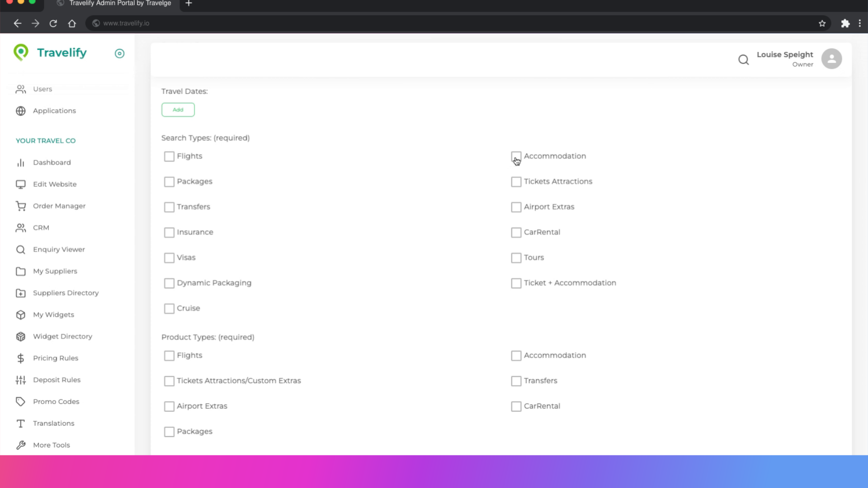The width and height of the screenshot is (868, 488).
Task: Check the Dynamic Packaging option
Action: tap(169, 283)
